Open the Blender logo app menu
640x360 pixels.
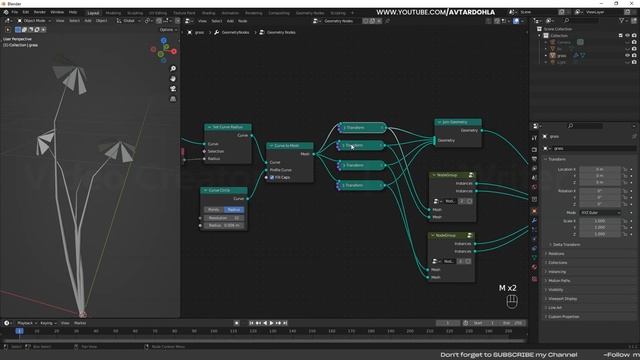(x=6, y=12)
